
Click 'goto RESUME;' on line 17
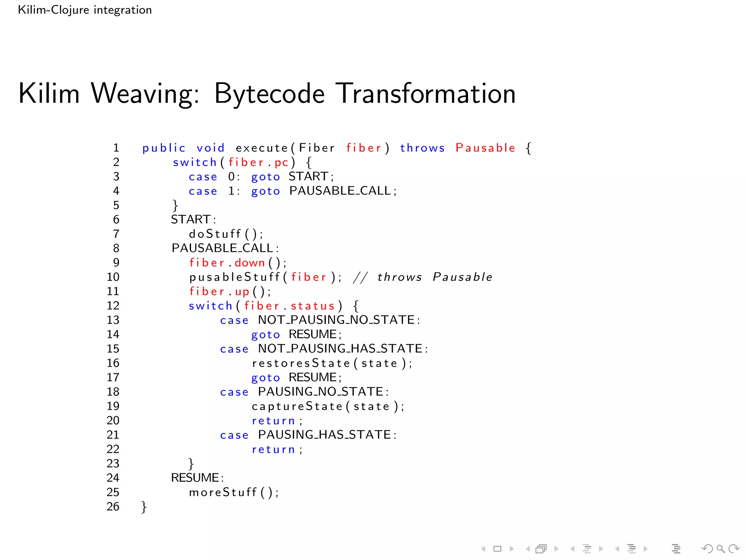(x=297, y=377)
